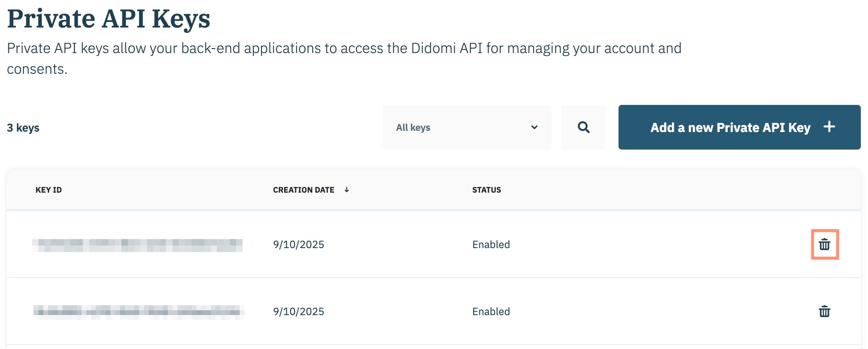
Task: Click the STATUS column header
Action: (x=486, y=190)
